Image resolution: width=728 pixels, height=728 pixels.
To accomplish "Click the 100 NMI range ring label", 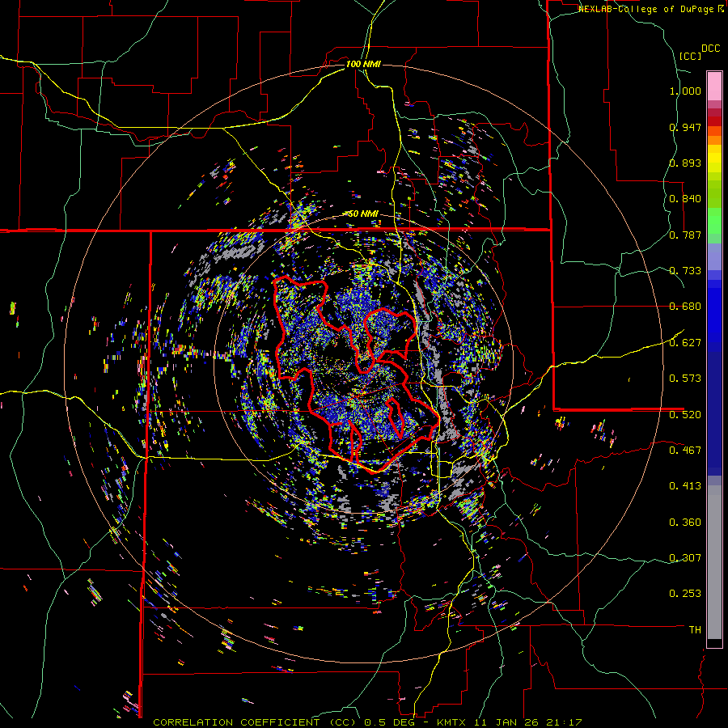I will tap(363, 64).
